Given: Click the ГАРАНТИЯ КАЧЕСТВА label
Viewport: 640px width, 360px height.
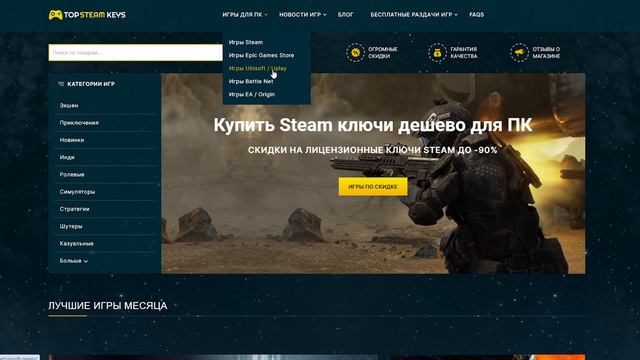Looking at the screenshot, I should 464,53.
